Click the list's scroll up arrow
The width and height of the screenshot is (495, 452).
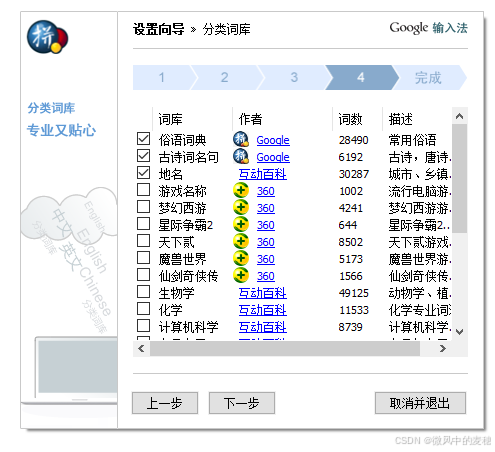point(460,116)
